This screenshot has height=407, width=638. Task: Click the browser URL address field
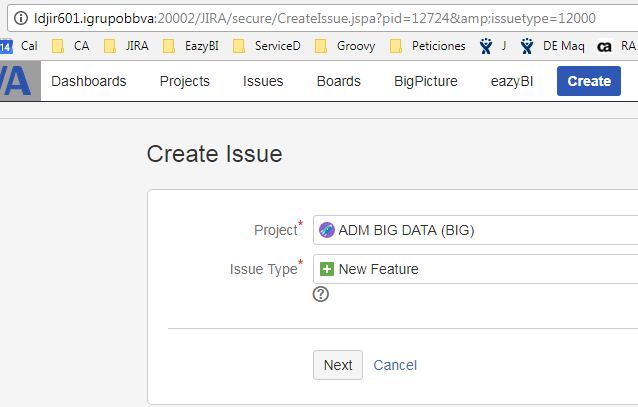click(x=326, y=18)
